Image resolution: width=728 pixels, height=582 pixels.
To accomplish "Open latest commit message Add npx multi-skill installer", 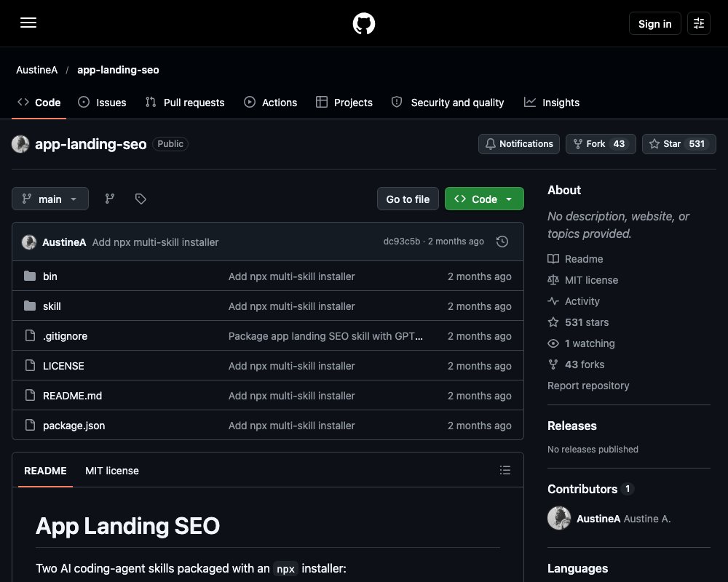I will click(155, 242).
